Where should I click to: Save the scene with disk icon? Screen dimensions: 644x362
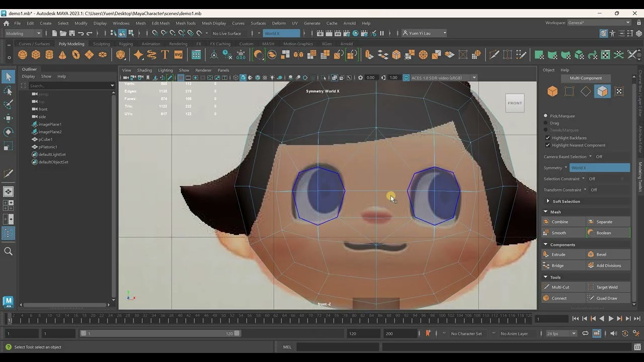pyautogui.click(x=72, y=33)
